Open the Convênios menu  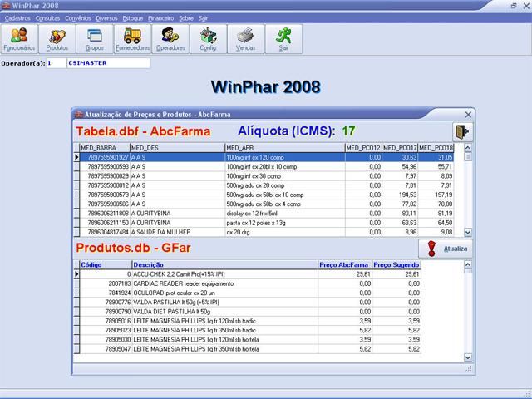coord(78,18)
